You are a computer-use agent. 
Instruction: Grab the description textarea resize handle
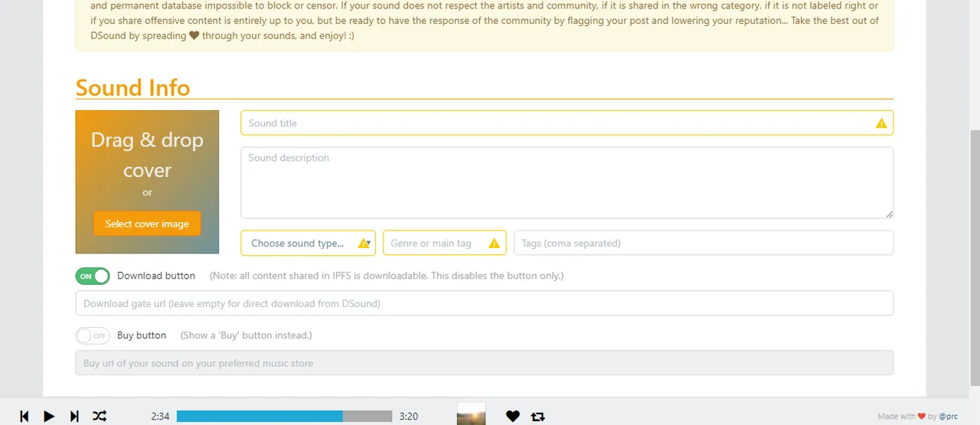pyautogui.click(x=889, y=214)
